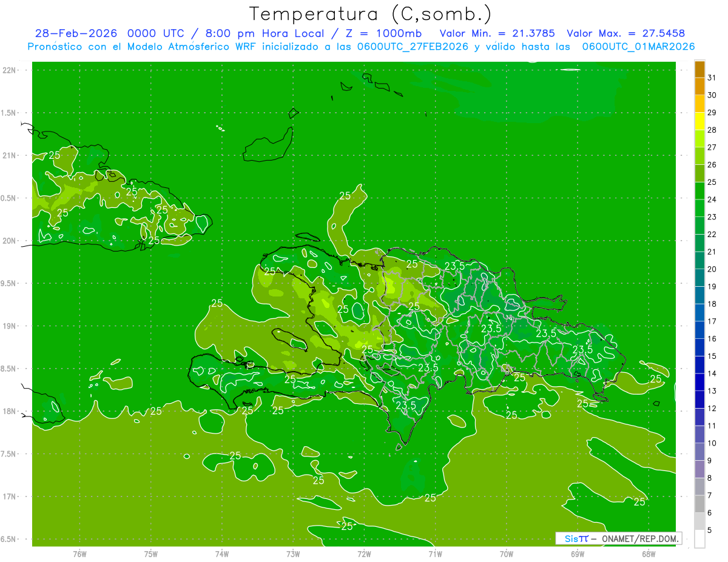Click the '76W' longitude axis label
The height and width of the screenshot is (562, 728).
[x=79, y=554]
